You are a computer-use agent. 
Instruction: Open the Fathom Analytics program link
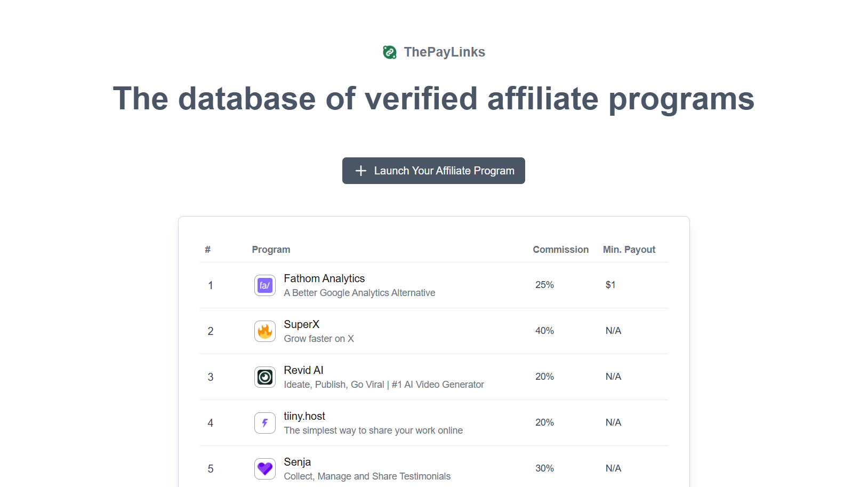324,278
